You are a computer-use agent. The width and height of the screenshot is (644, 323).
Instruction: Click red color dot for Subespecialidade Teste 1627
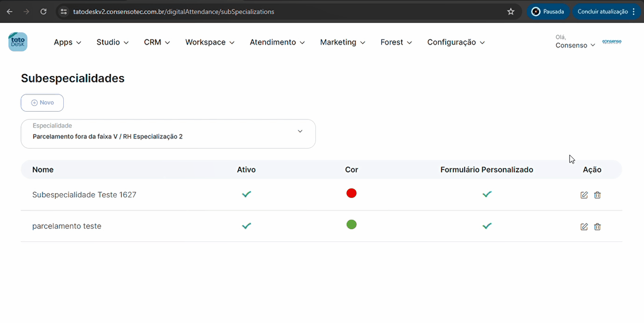point(352,193)
